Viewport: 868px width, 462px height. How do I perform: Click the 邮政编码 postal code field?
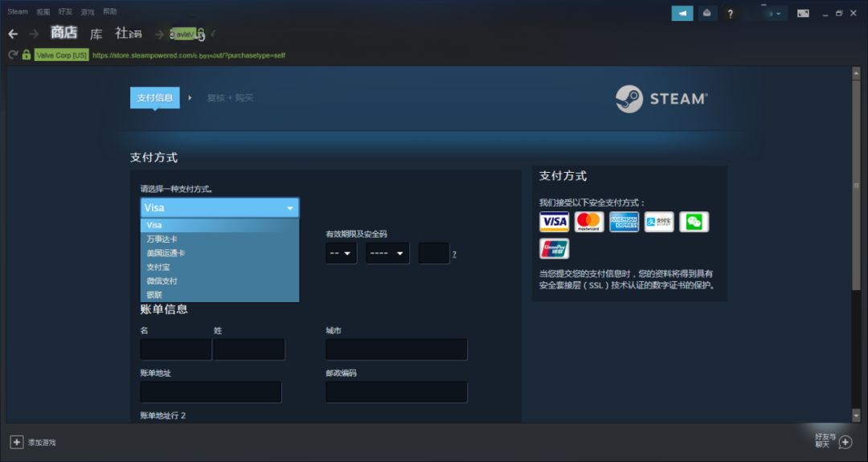396,392
